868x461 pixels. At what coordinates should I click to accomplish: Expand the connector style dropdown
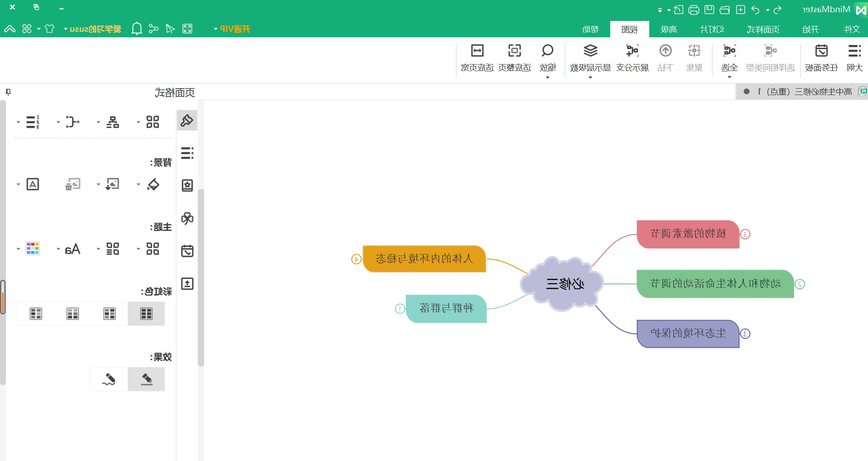(58, 122)
